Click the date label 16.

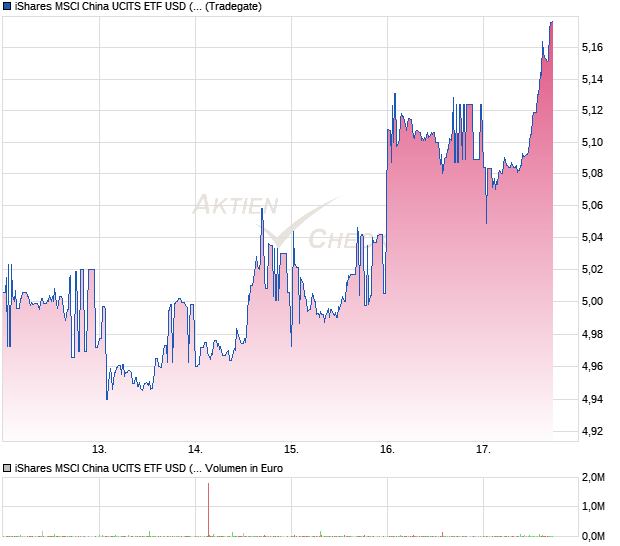point(388,450)
